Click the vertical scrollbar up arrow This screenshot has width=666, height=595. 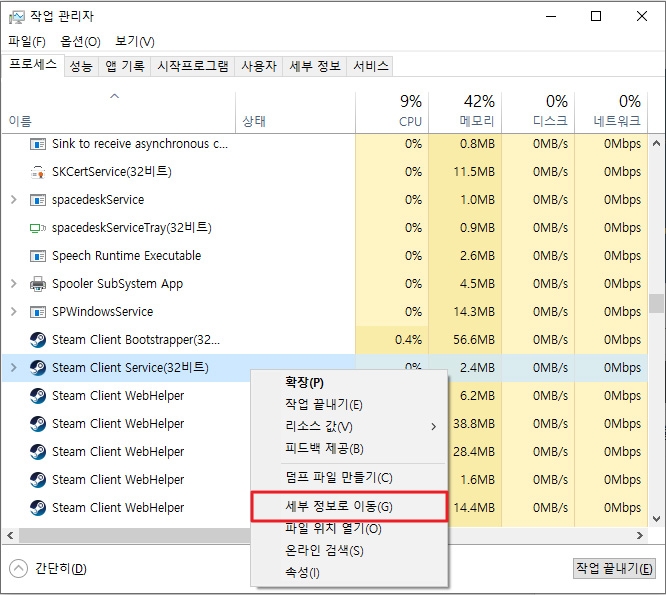(656, 144)
